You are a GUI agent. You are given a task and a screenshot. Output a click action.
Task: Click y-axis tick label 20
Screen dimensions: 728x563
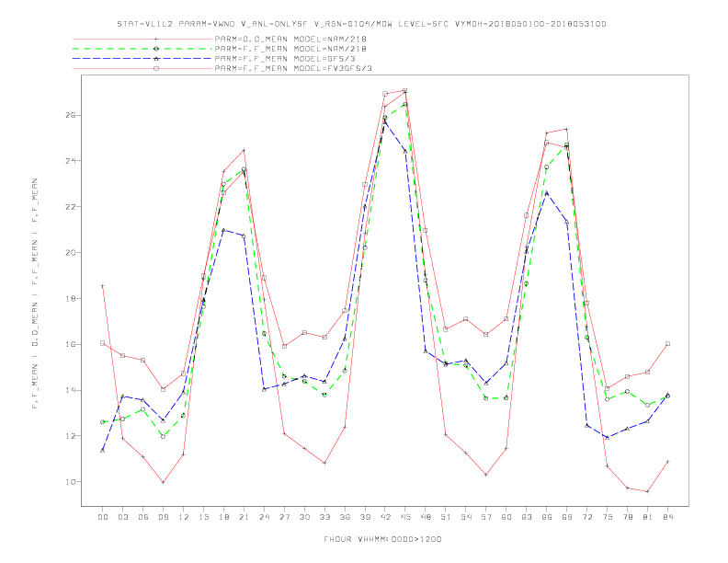[70, 253]
